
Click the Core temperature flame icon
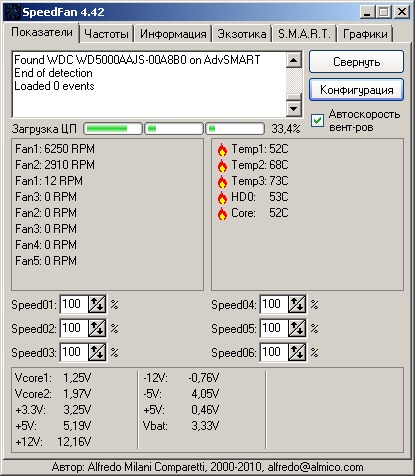[x=222, y=213]
